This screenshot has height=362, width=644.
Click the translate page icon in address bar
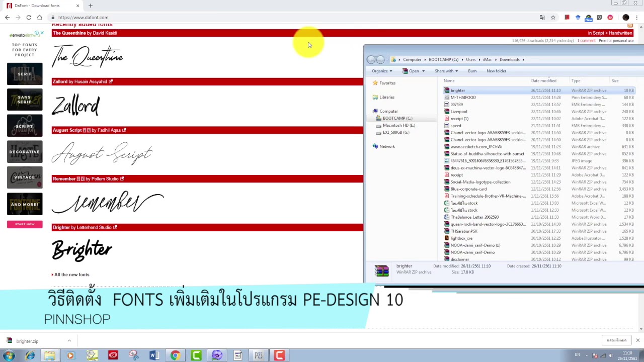point(542,18)
